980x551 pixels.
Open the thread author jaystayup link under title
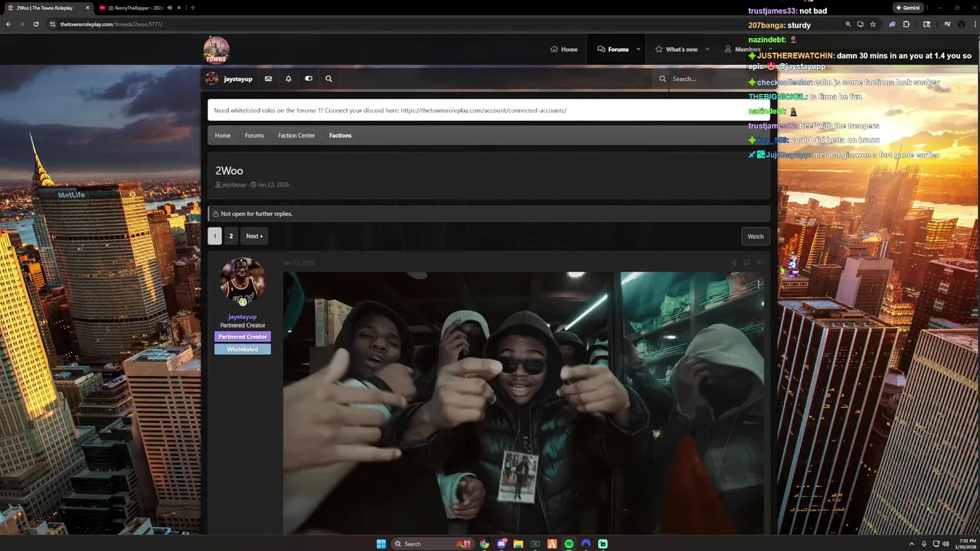(234, 184)
